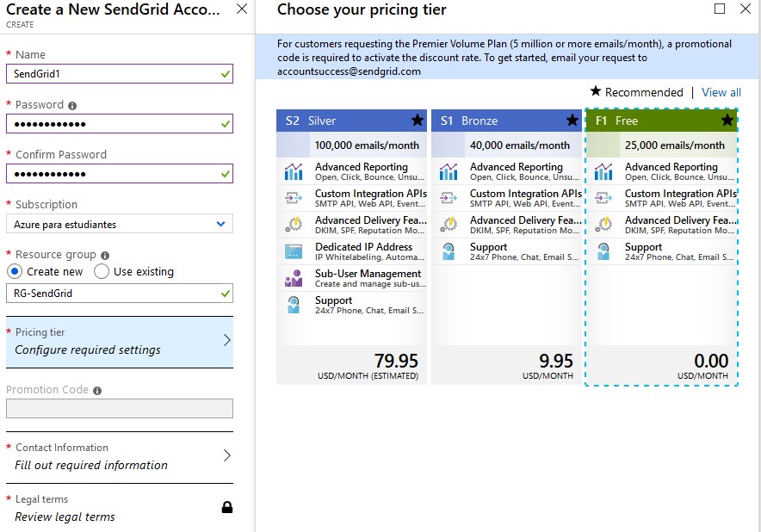Close the Choose your pricing tier blade
This screenshot has height=532, width=761.
[x=746, y=9]
